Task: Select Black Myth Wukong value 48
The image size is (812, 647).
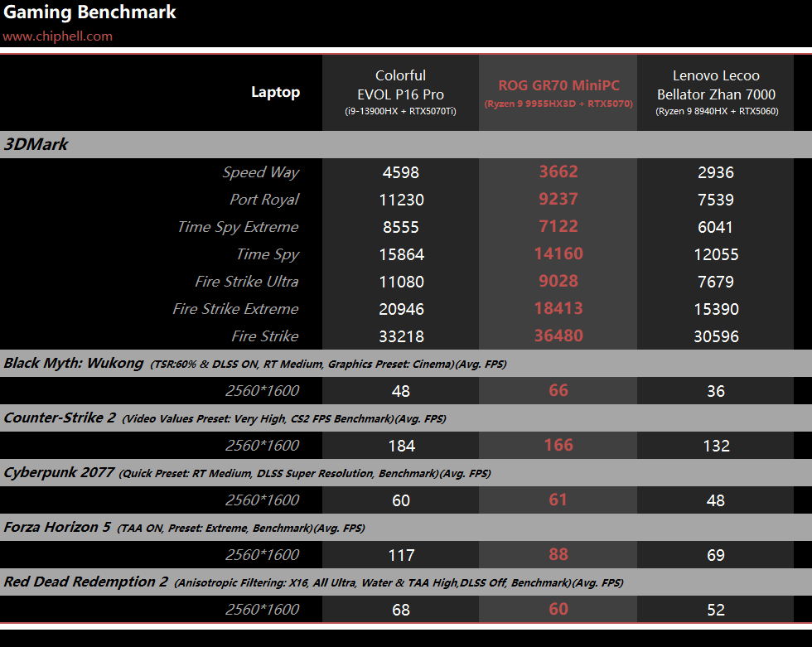Action: (x=401, y=391)
